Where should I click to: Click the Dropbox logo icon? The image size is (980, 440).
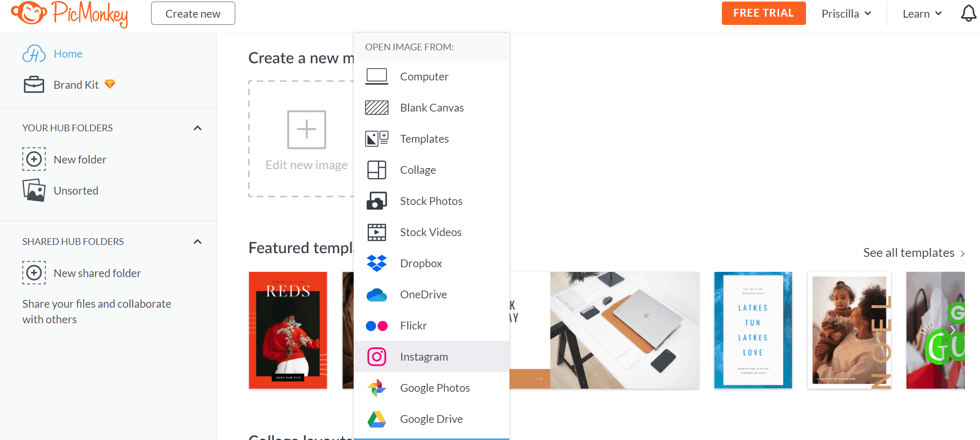[377, 263]
